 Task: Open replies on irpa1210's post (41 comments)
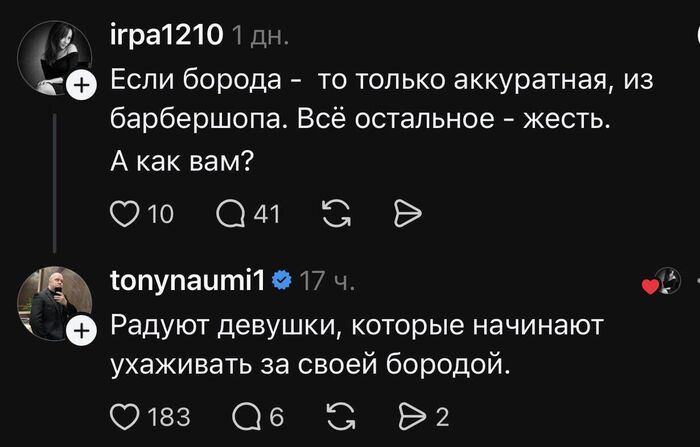(x=230, y=212)
